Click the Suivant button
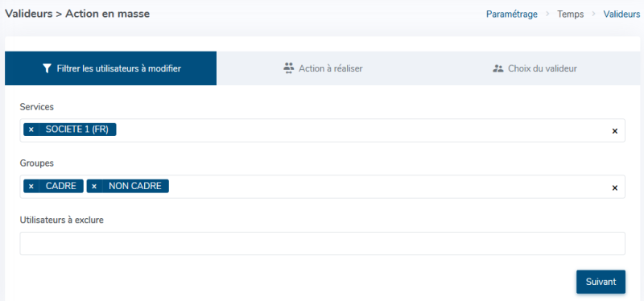Image resolution: width=644 pixels, height=301 pixels. click(601, 282)
